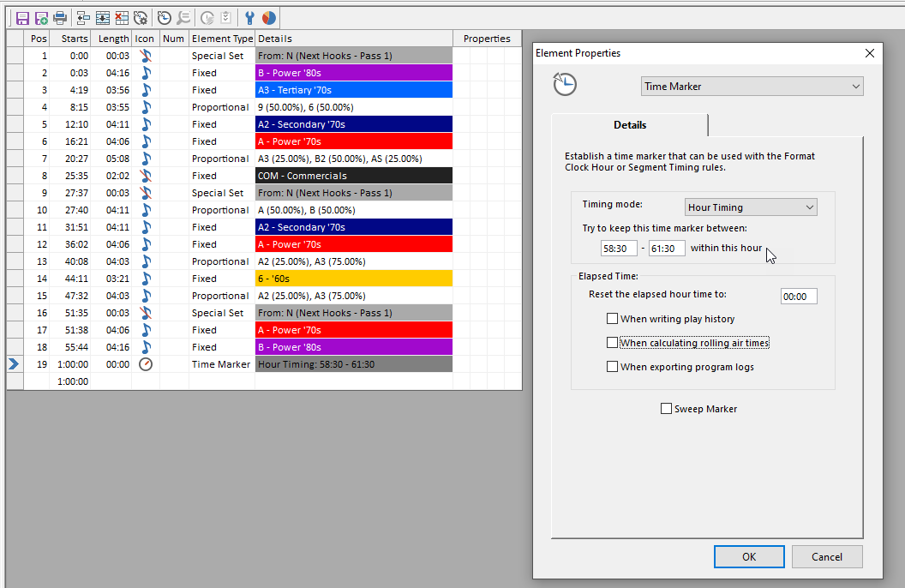The image size is (905, 588).
Task: Click the Time Marker element type cell
Action: pyautogui.click(x=222, y=364)
